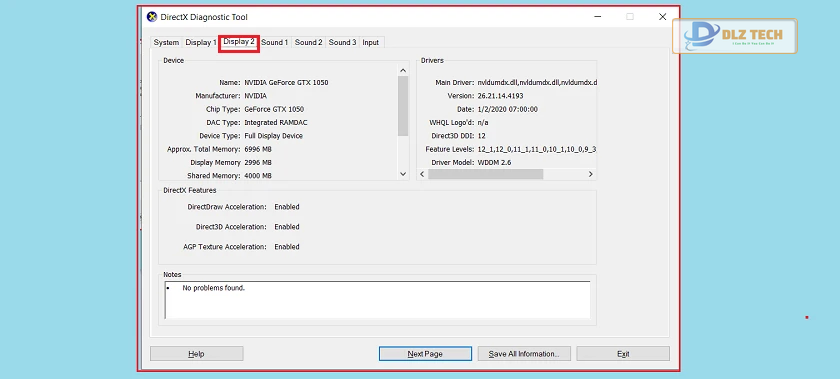Viewport: 840px width, 379px height.
Task: Click the DLZ Tech logo
Action: [735, 36]
